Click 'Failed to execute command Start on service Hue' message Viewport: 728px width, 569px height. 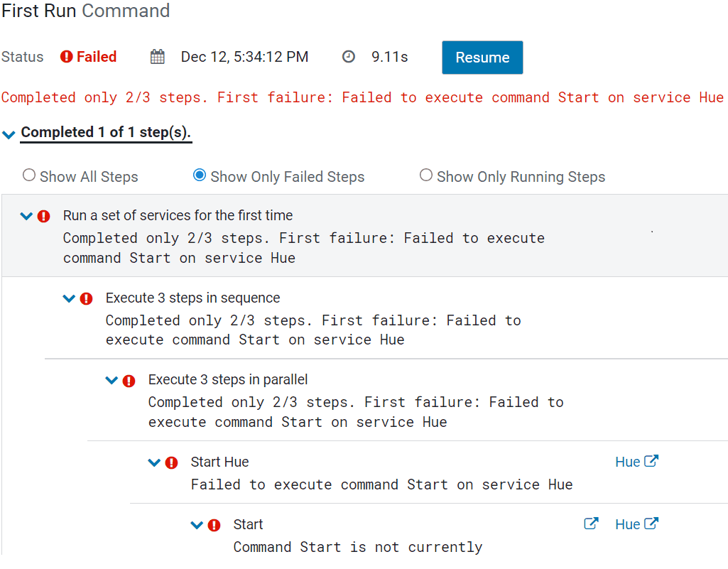pyautogui.click(x=381, y=484)
